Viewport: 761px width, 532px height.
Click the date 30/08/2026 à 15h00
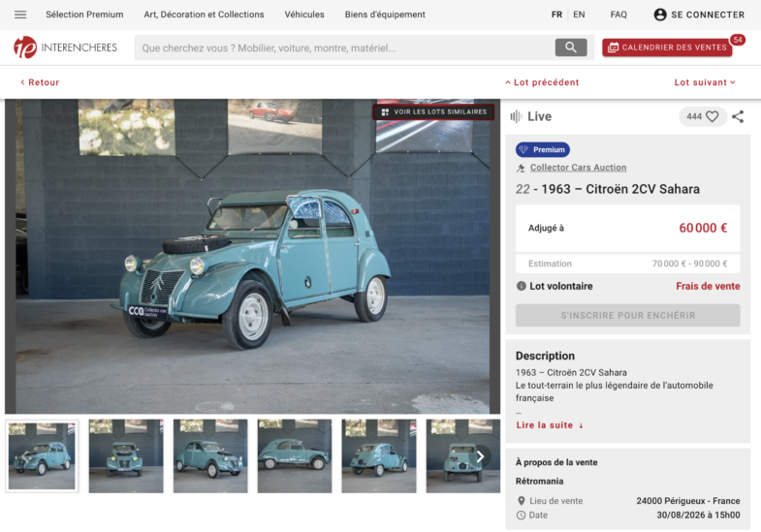(x=698, y=515)
